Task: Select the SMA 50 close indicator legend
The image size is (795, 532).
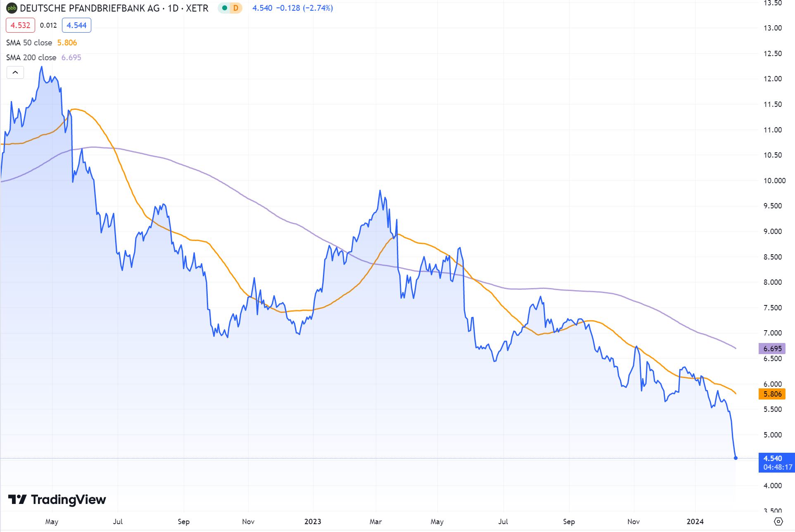Action: pyautogui.click(x=29, y=43)
